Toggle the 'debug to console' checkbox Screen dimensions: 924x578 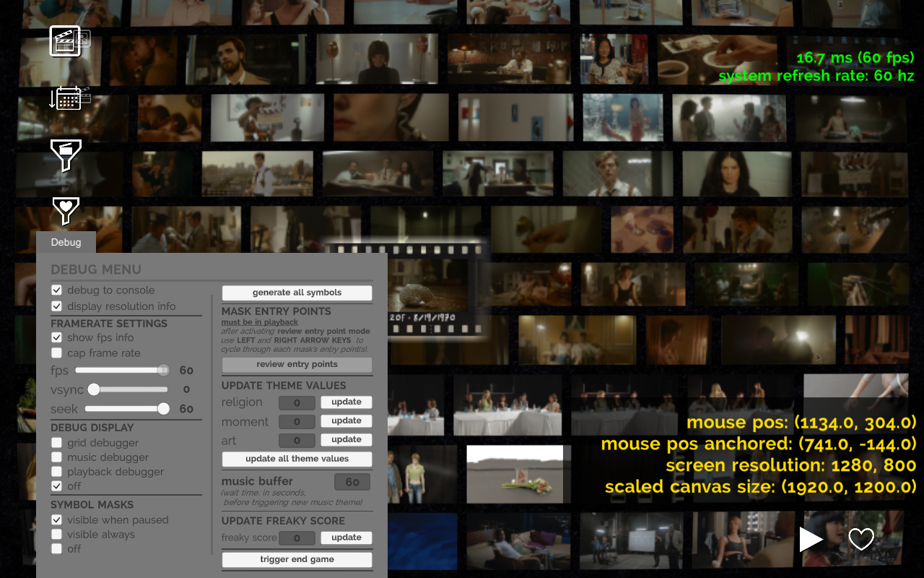56,290
